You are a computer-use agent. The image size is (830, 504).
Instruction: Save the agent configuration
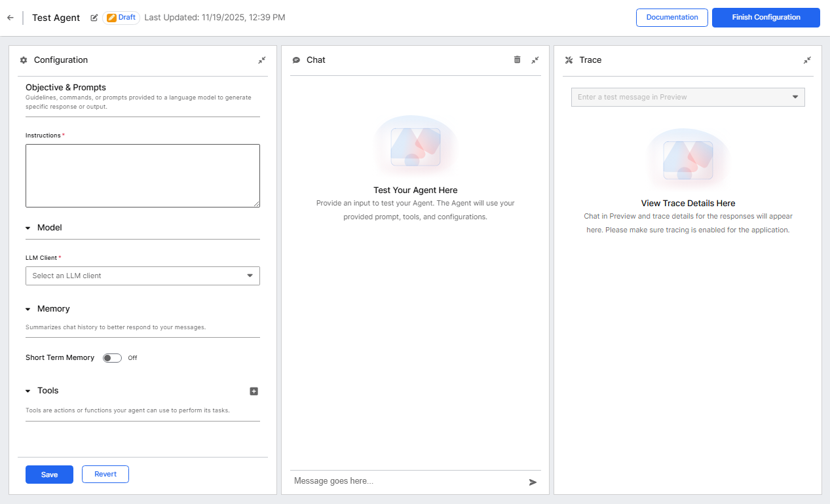pyautogui.click(x=49, y=475)
